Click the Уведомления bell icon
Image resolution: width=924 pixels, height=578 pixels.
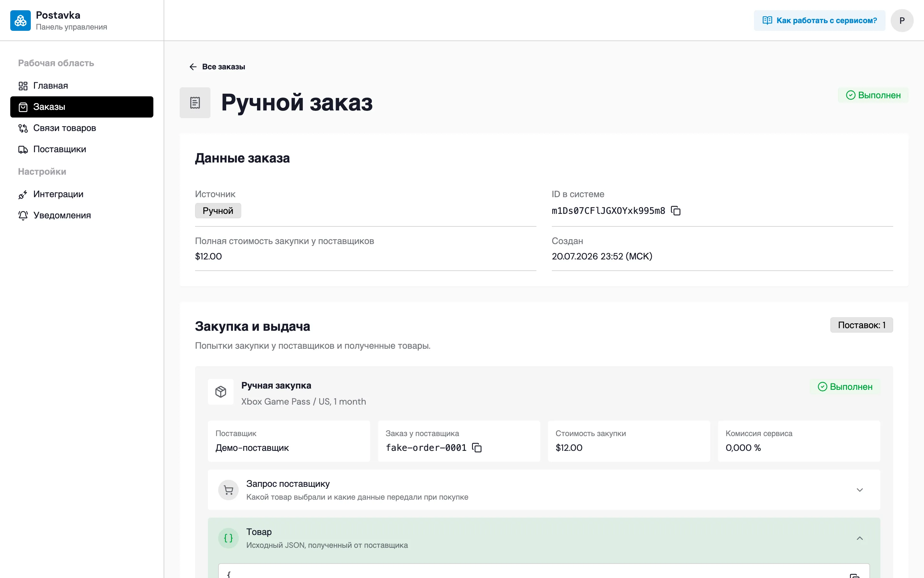coord(23,215)
